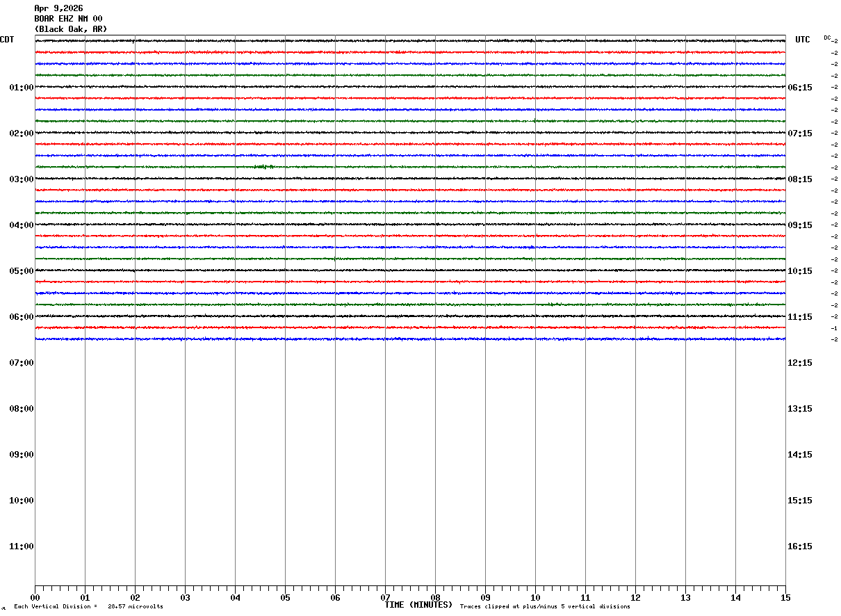The height and width of the screenshot is (616, 841).
Task: Click the minute "10" tick label on the bottom axis
Action: [535, 598]
